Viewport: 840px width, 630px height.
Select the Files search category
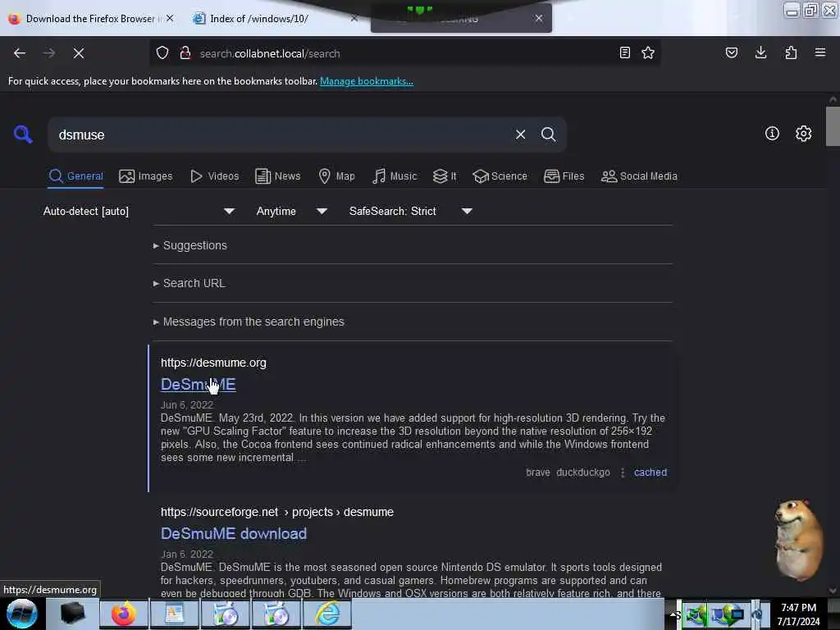(x=564, y=176)
